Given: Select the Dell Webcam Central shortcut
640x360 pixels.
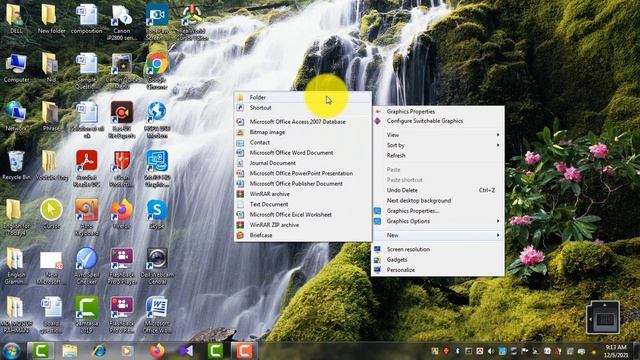Looking at the screenshot, I should 157,265.
